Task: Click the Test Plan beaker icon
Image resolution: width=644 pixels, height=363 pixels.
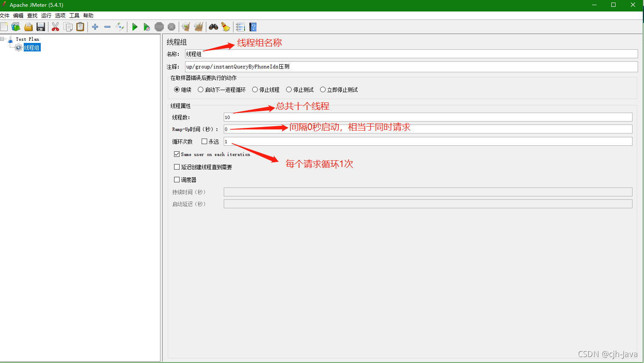Action: point(11,39)
